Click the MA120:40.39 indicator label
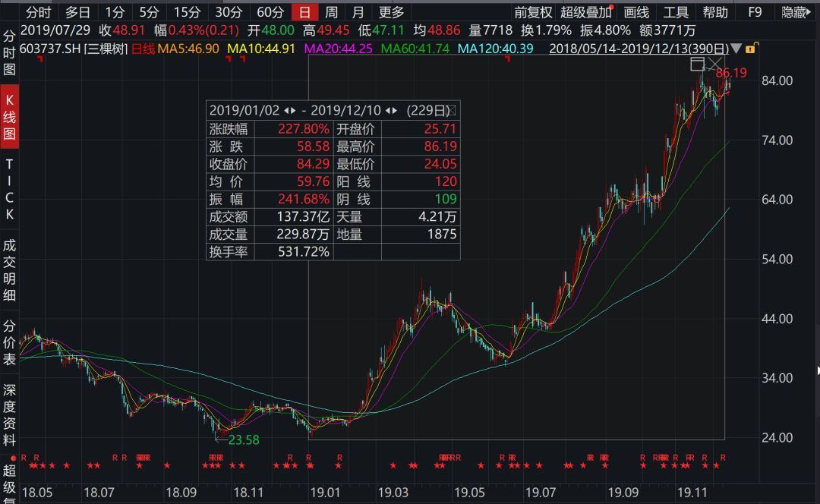 coord(495,49)
